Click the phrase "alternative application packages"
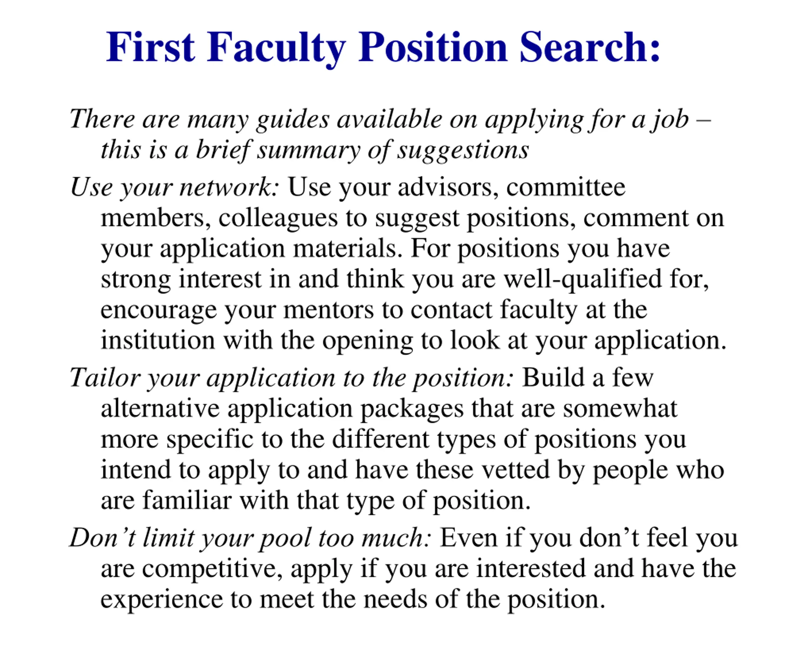Viewport: 812px width, 650px height. (282, 409)
